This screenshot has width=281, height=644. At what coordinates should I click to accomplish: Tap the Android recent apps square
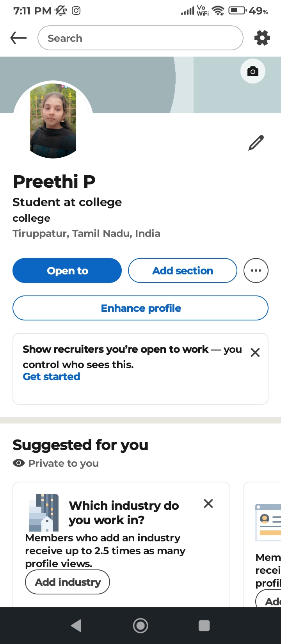[x=204, y=626]
